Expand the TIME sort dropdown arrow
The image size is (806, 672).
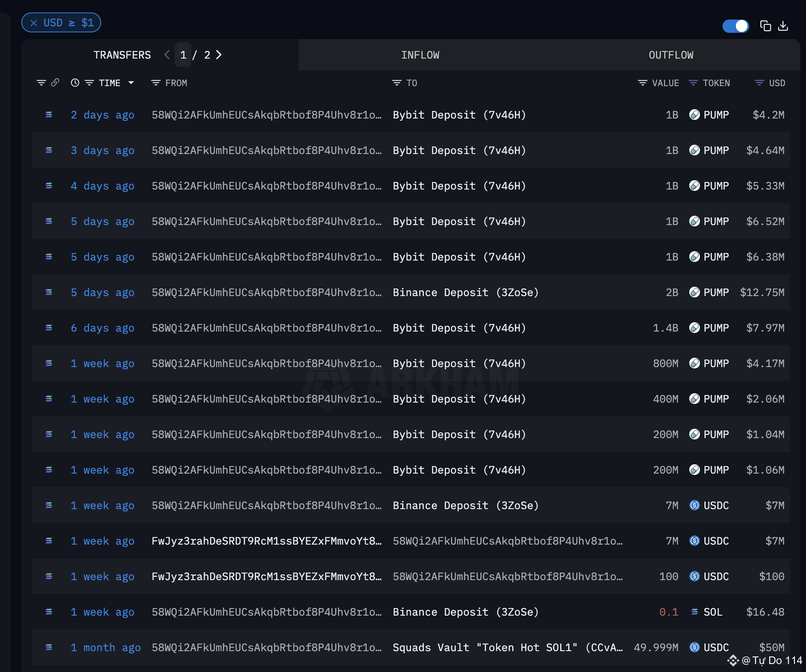click(x=131, y=83)
